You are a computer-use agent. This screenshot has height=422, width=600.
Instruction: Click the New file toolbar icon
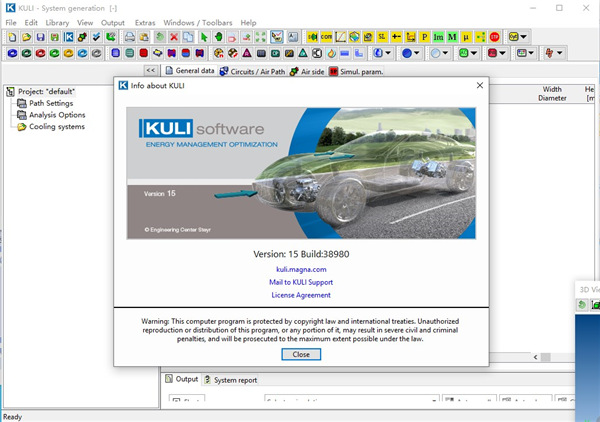point(11,37)
